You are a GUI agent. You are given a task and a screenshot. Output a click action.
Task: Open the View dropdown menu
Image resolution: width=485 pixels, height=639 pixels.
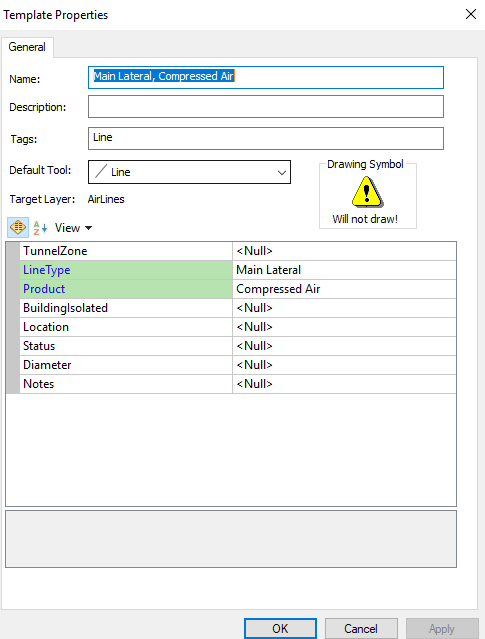tap(73, 228)
